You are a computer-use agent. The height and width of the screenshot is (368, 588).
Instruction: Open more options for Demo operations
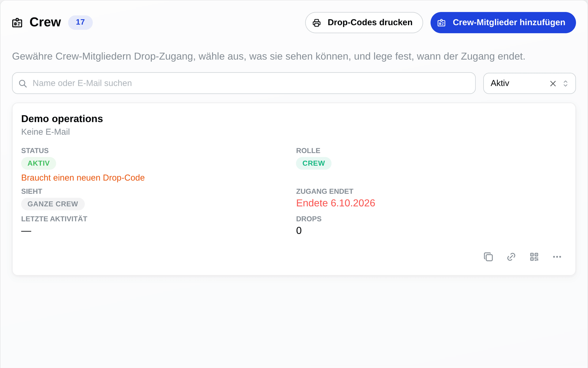(557, 257)
